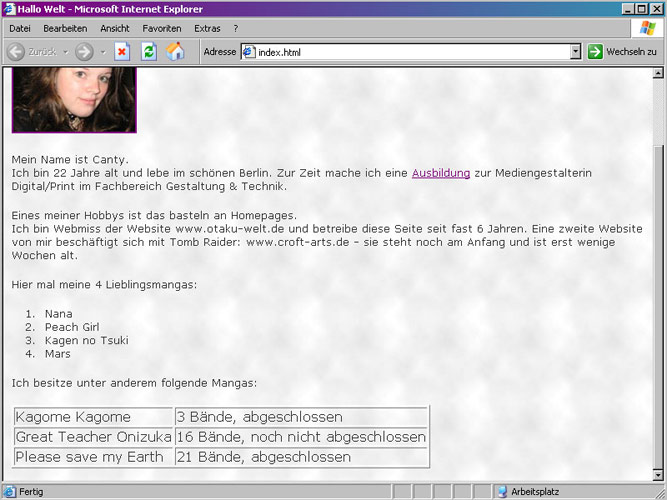Click the green Wechseln zu arrow icon

(595, 51)
